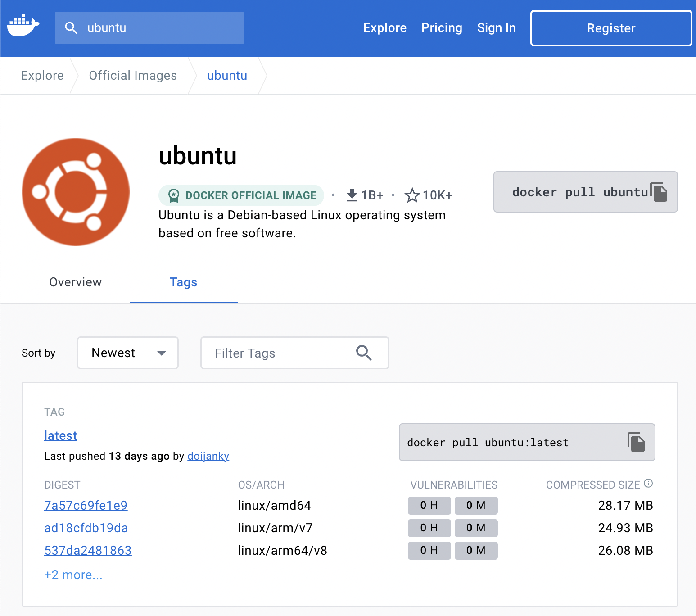696x616 pixels.
Task: Click the star icon next to 10K+
Action: pyautogui.click(x=412, y=195)
